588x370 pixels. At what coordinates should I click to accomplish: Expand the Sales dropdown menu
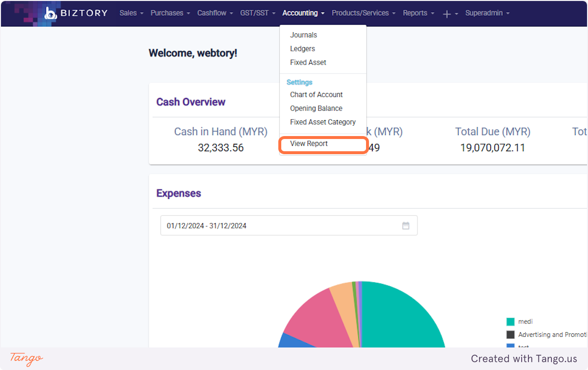click(x=131, y=13)
